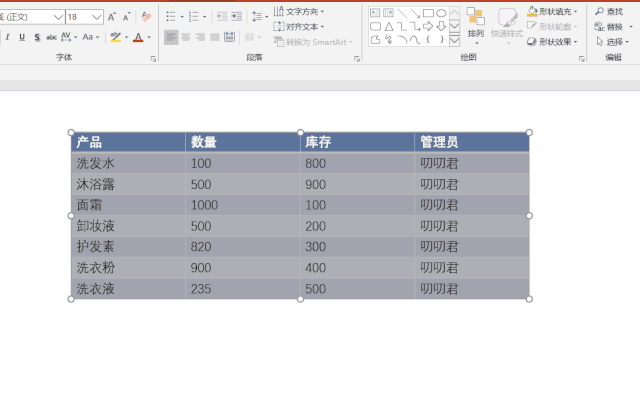Toggle text shadow formatting
Screen dimensions: 640x419
[x=37, y=37]
